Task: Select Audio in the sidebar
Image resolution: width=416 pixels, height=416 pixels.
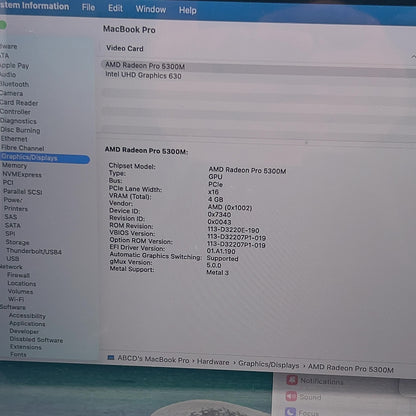Action: [8, 74]
